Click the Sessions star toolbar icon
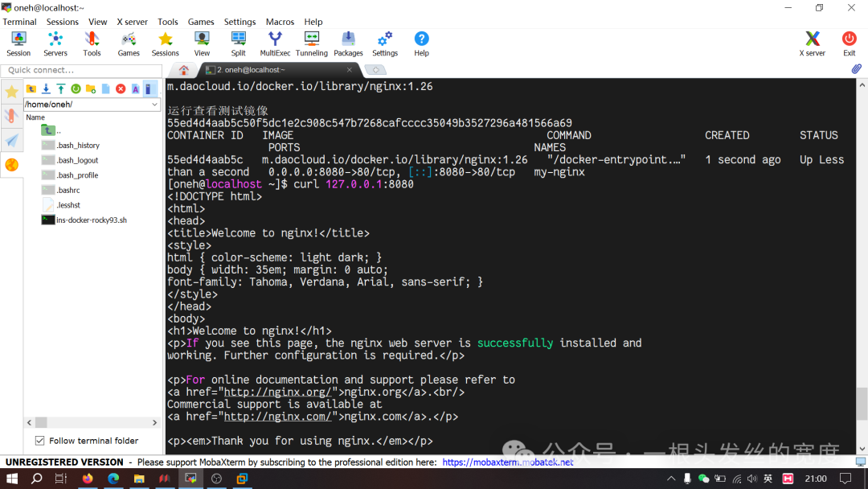Screen dimensions: 868x489 coord(165,43)
